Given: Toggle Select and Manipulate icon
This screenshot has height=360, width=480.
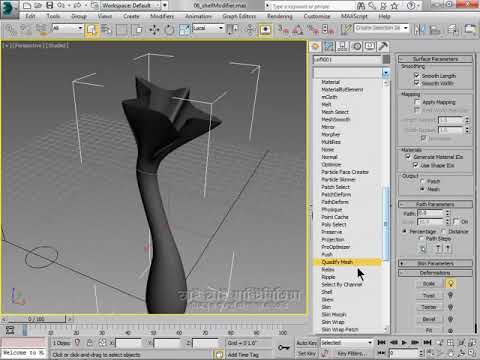Looking at the screenshot, I should tap(250, 30).
